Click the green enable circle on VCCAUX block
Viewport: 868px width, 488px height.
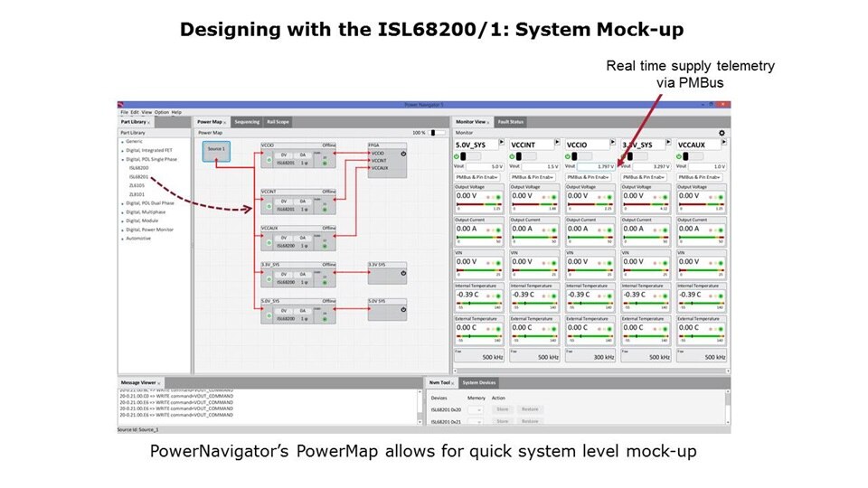[269, 242]
